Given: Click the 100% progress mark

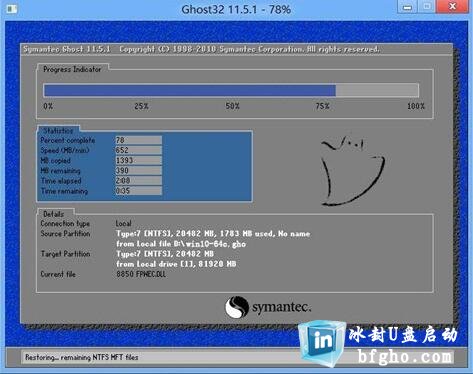Looking at the screenshot, I should pyautogui.click(x=416, y=106).
